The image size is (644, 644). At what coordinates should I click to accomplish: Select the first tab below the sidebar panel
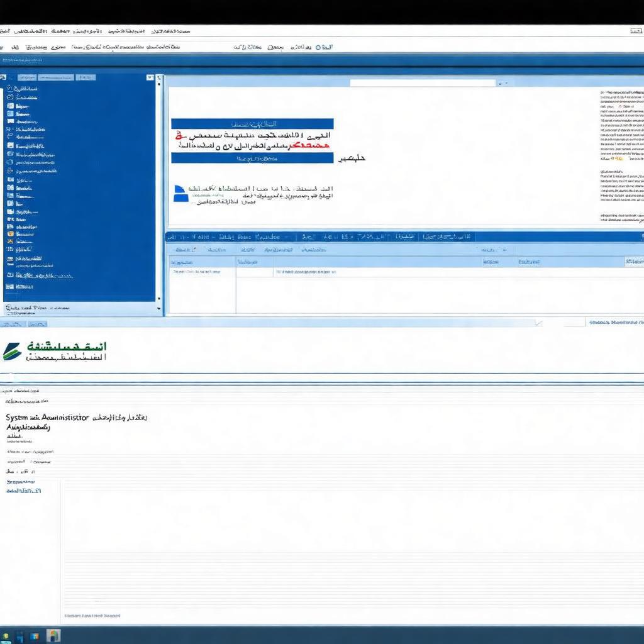pos(13,324)
